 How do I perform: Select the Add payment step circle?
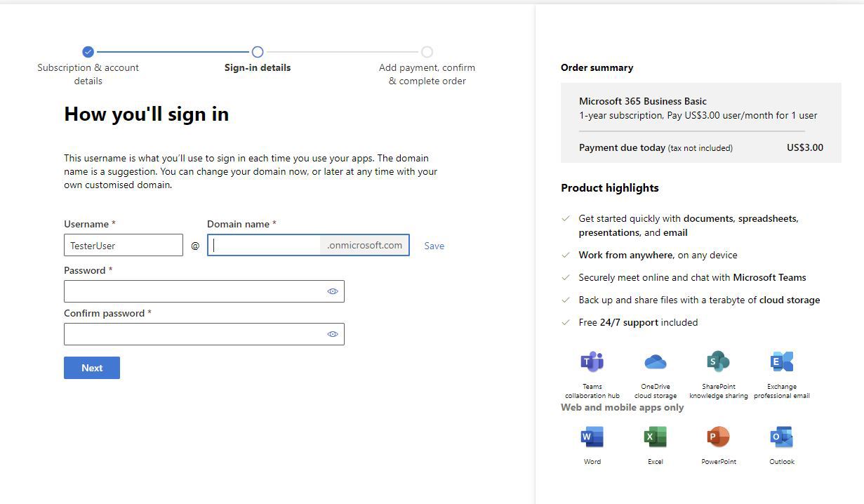[427, 52]
